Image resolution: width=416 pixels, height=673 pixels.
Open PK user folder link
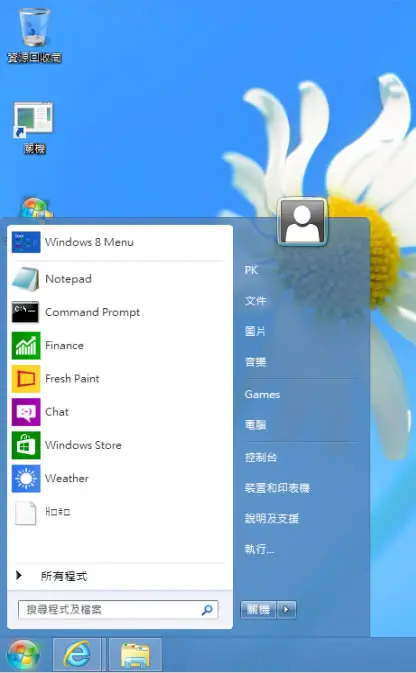251,270
